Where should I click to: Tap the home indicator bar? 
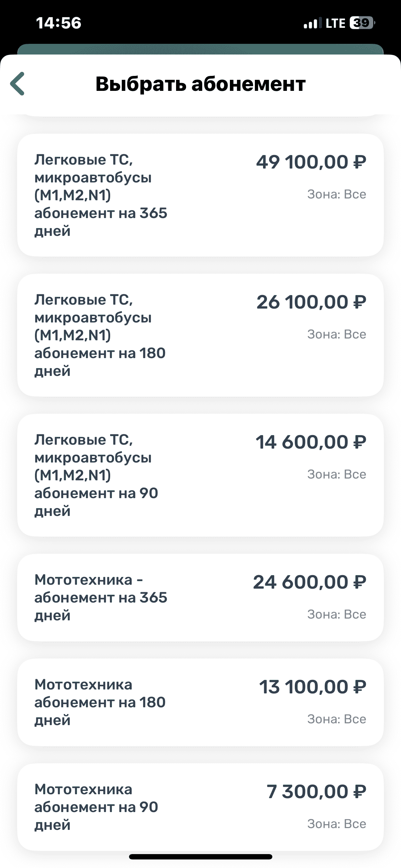tap(200, 857)
